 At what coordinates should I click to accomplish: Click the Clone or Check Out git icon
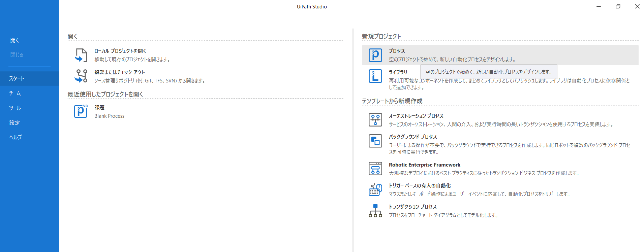click(81, 76)
